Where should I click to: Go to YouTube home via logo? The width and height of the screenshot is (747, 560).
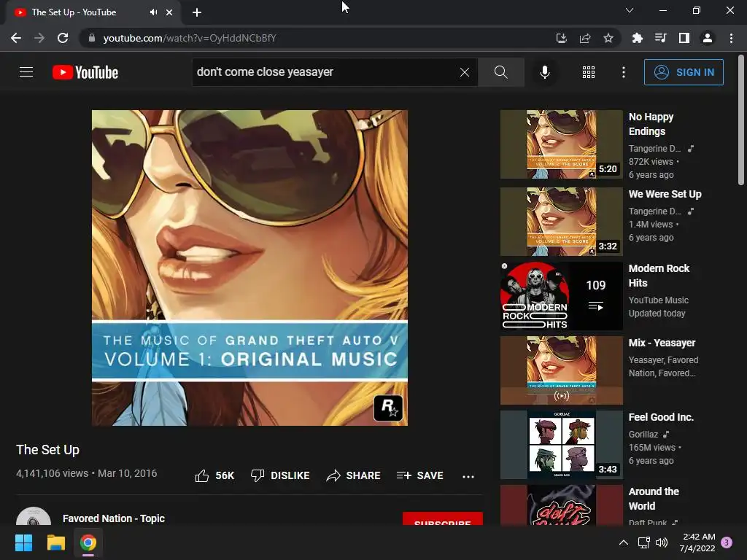coord(85,72)
